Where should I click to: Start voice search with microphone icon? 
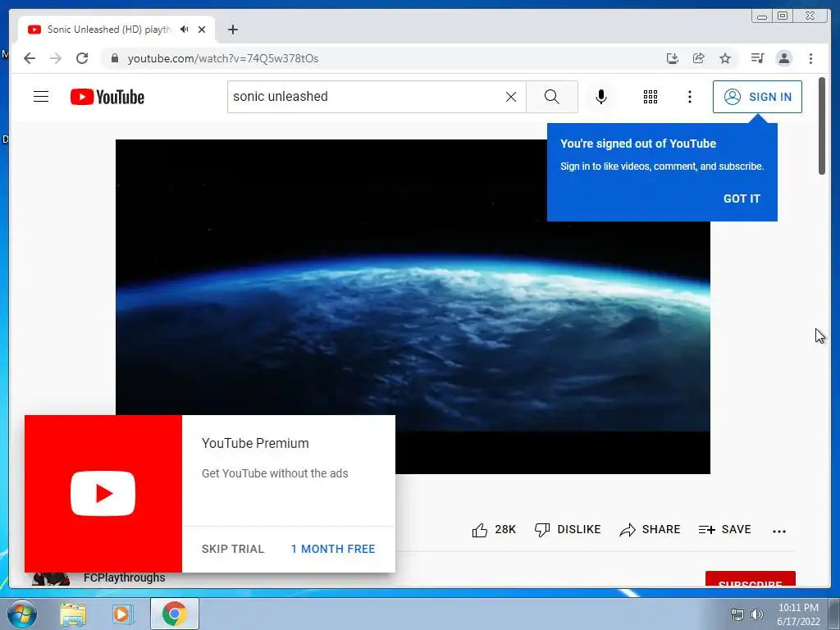[x=601, y=97]
